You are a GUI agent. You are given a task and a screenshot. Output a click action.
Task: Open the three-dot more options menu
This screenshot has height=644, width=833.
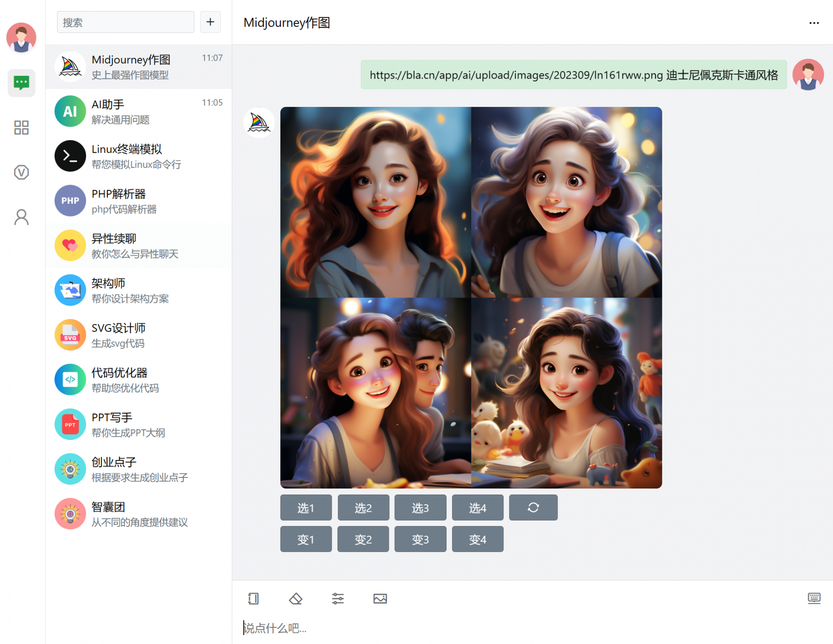(x=814, y=23)
